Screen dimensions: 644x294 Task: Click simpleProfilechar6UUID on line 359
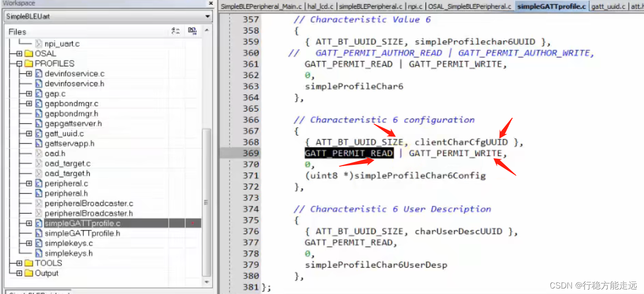(x=474, y=42)
